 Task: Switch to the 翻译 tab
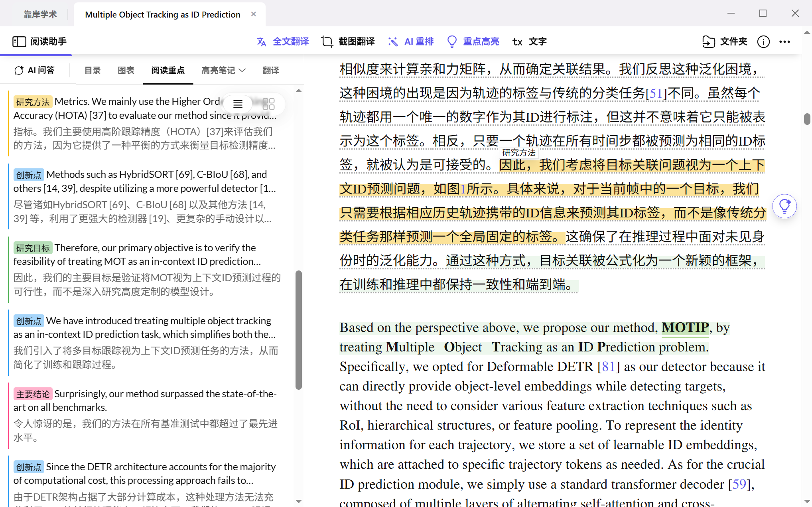[x=271, y=70]
